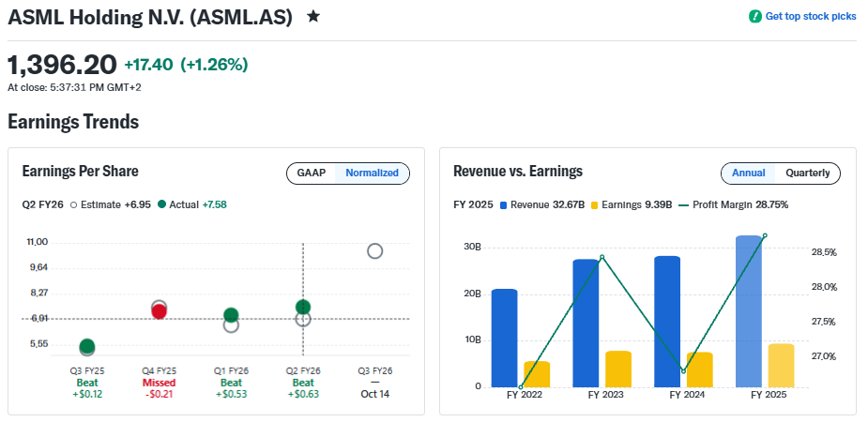Click the Q2 FY26 green actual dot
The width and height of the screenshot is (868, 422).
coord(303,308)
